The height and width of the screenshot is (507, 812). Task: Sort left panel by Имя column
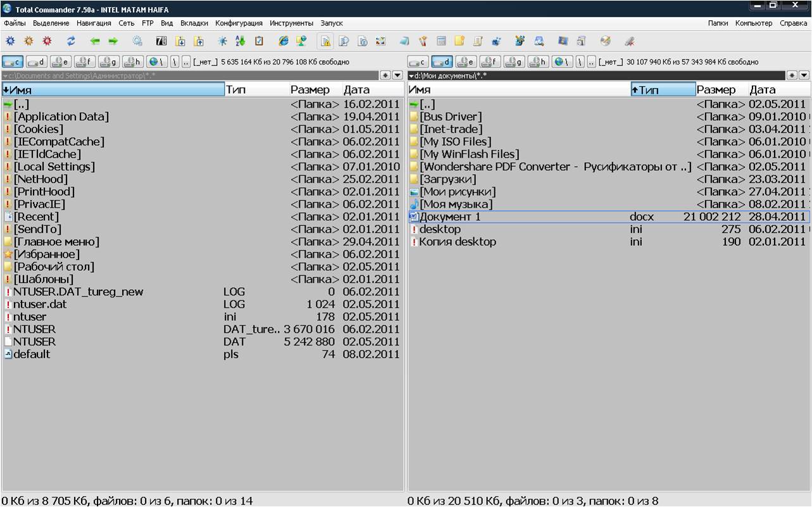coord(113,90)
